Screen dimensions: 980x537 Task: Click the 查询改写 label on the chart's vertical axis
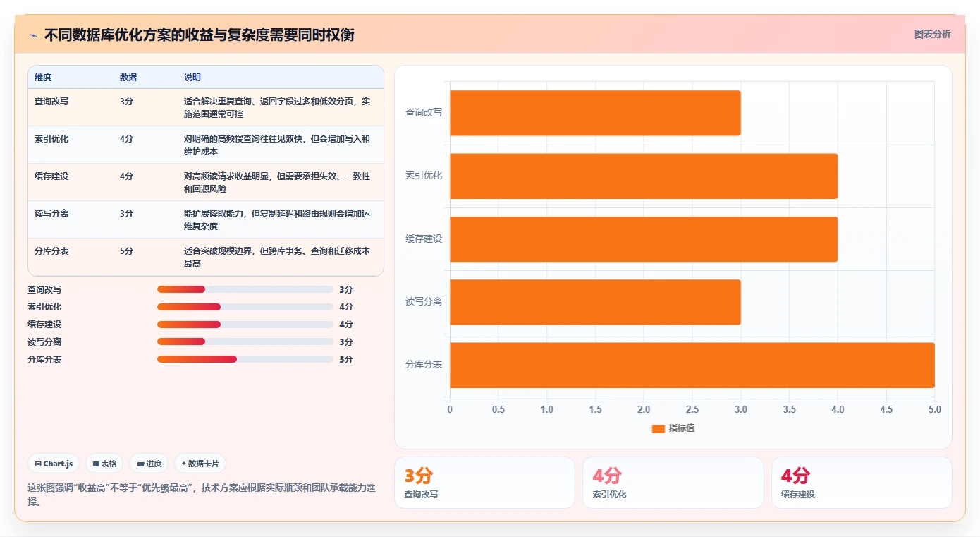(424, 112)
